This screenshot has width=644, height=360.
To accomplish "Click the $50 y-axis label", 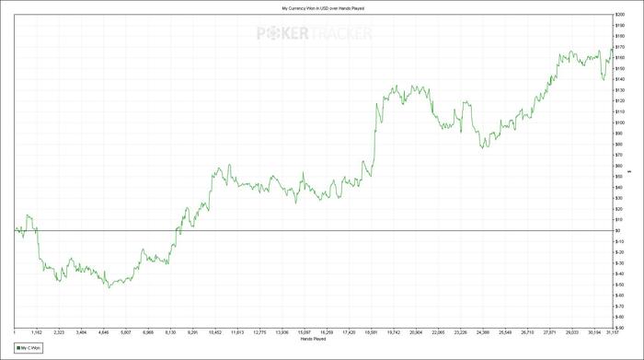I will pos(619,176).
